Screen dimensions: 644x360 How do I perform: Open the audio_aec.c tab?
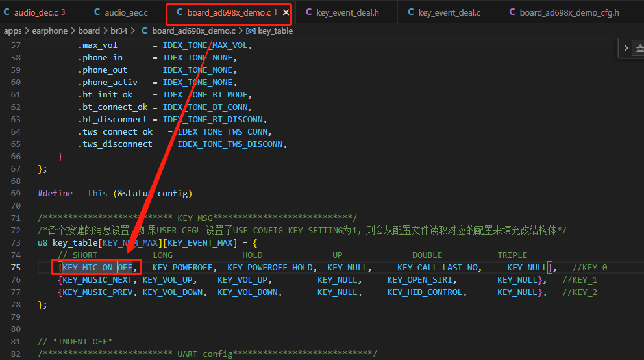(126, 13)
